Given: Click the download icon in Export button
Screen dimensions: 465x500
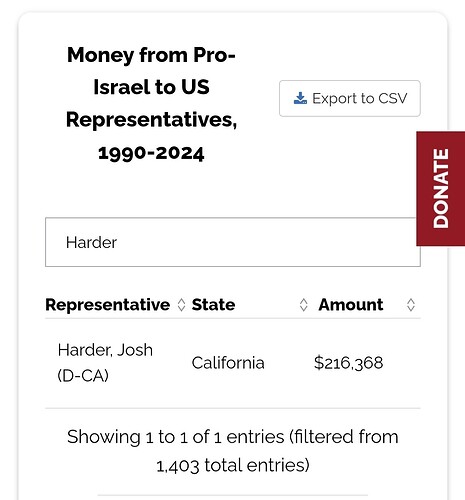Looking at the screenshot, I should click(x=300, y=98).
